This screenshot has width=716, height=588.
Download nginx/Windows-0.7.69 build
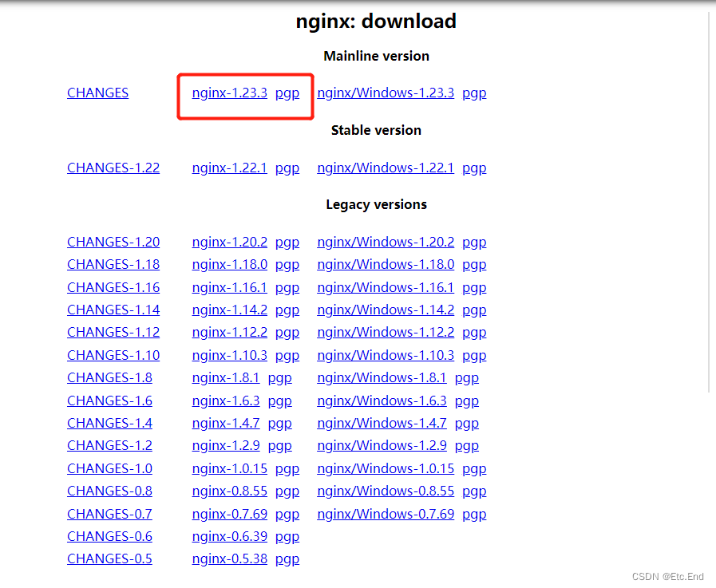coord(386,514)
